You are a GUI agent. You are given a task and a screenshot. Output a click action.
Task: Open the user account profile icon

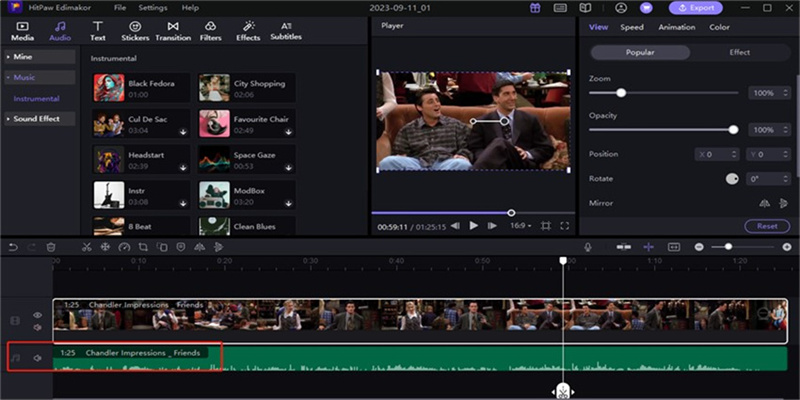click(x=621, y=8)
